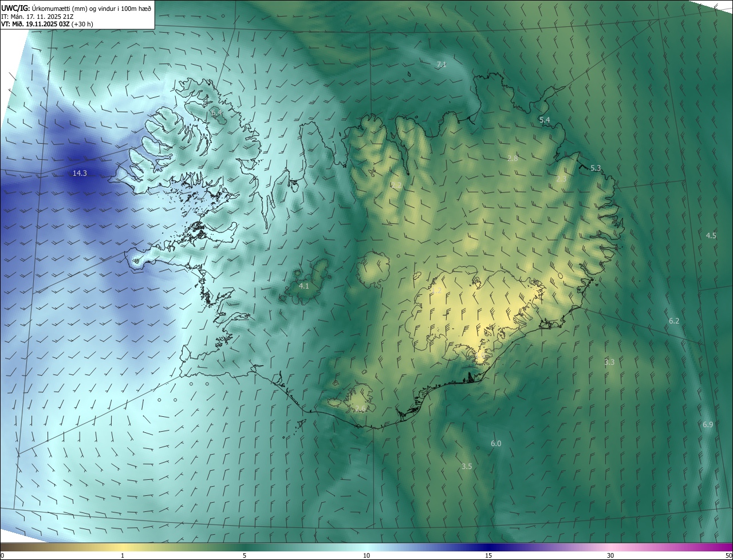
Task: Click the 5.3 value label
Action: 596,168
